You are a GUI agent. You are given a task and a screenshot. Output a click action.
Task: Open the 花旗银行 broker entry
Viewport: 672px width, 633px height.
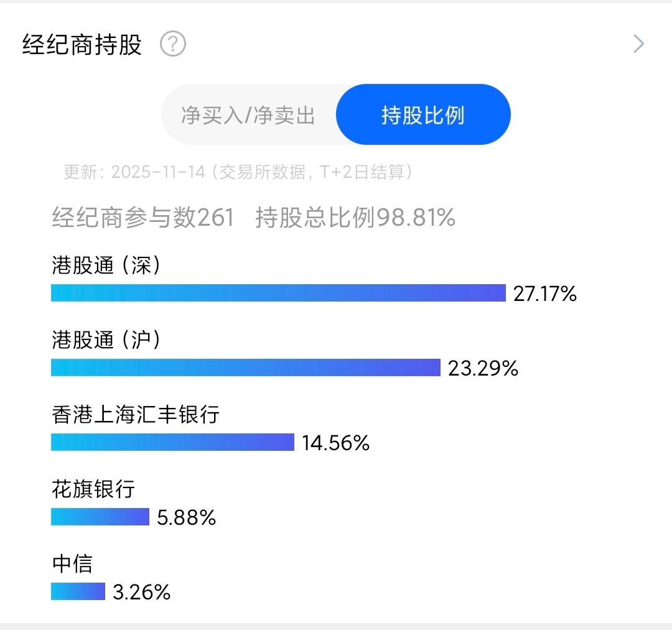tap(93, 489)
